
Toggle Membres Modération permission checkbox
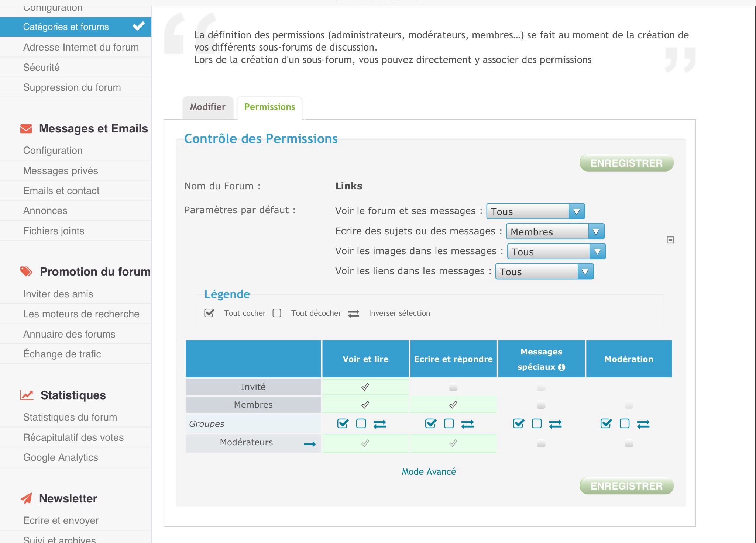629,405
